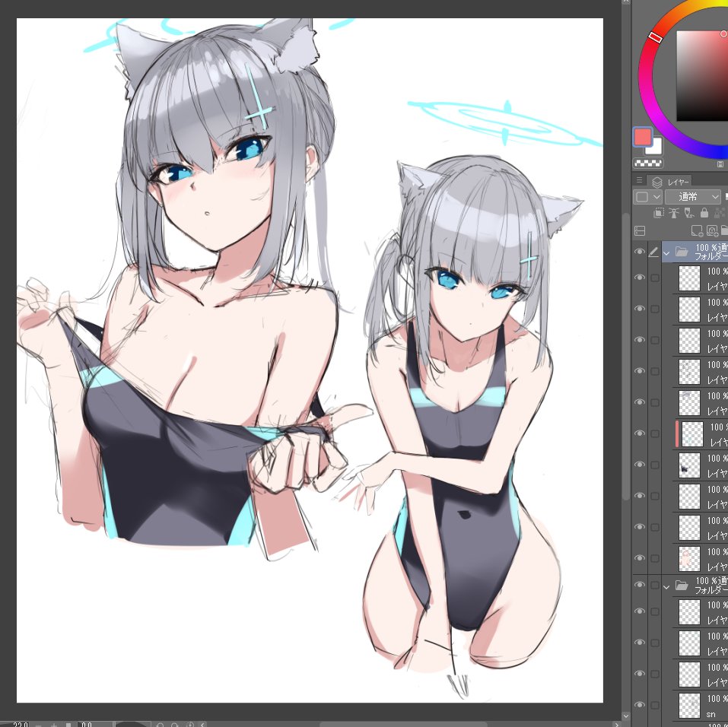Create a new vector layer

[x=712, y=230]
